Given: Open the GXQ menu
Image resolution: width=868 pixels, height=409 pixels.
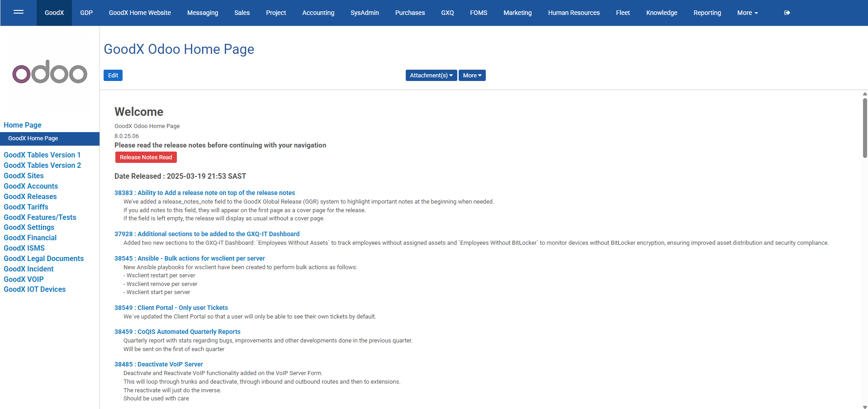Looking at the screenshot, I should tap(447, 13).
